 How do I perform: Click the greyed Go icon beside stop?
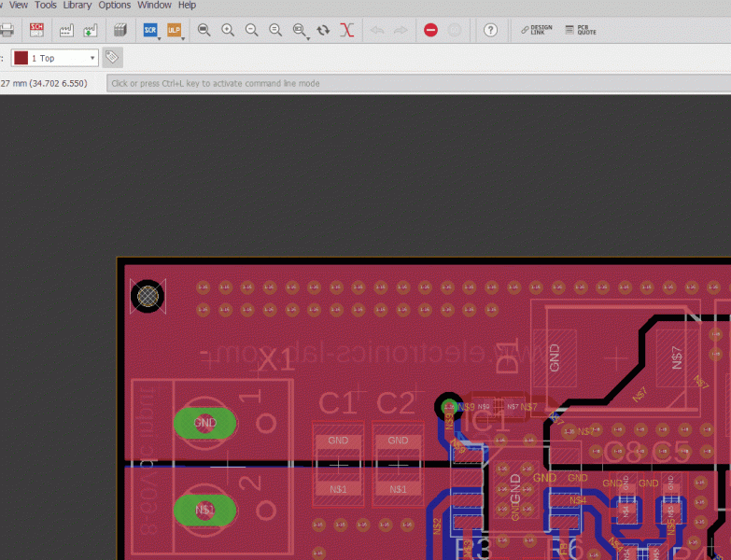(455, 30)
